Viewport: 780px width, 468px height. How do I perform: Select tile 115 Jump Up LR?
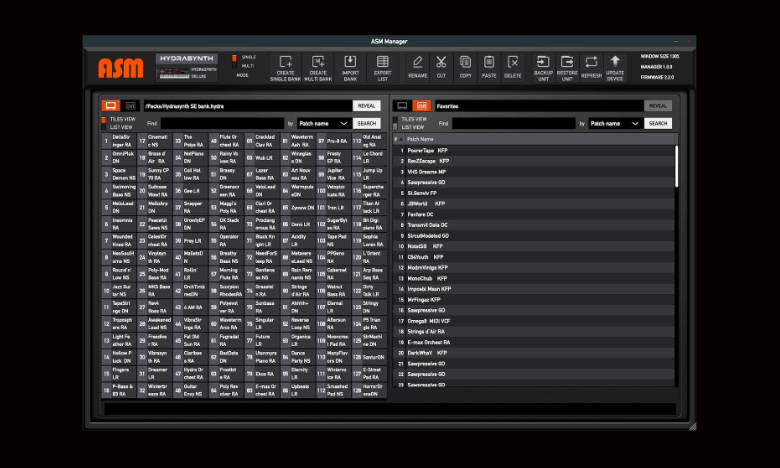click(370, 174)
